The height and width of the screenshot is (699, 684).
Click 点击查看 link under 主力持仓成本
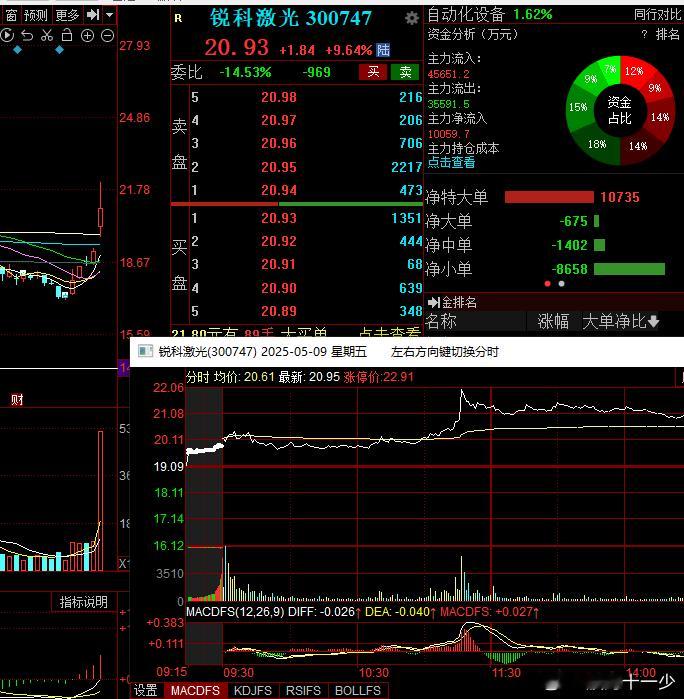pyautogui.click(x=451, y=162)
